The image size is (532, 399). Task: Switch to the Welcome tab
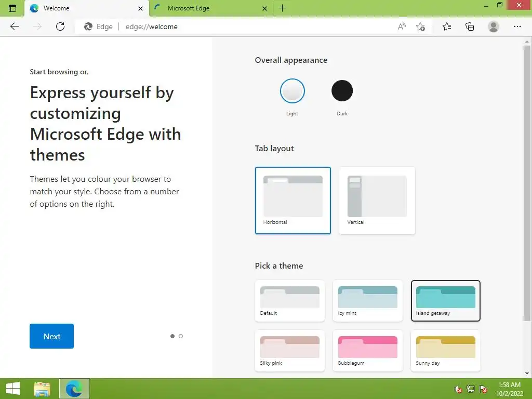pyautogui.click(x=87, y=8)
